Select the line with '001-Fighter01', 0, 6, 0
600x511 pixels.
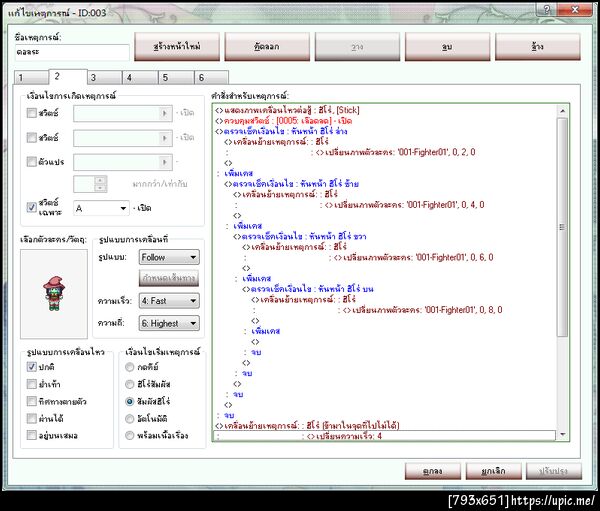click(414, 257)
